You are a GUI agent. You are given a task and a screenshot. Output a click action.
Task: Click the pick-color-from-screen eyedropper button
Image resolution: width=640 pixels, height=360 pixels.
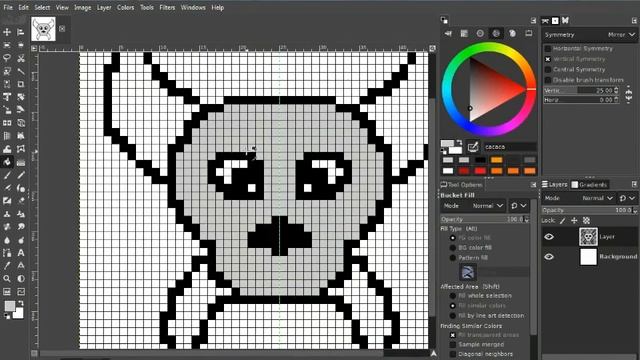pyautogui.click(x=473, y=147)
